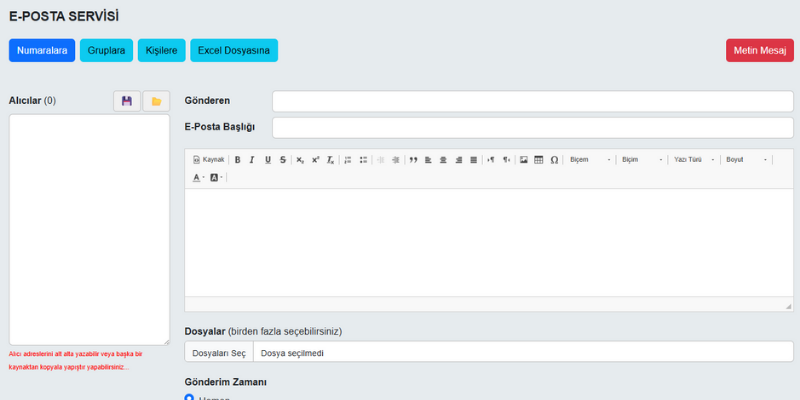The image size is (800, 400).
Task: Click the block quote icon
Action: (413, 160)
